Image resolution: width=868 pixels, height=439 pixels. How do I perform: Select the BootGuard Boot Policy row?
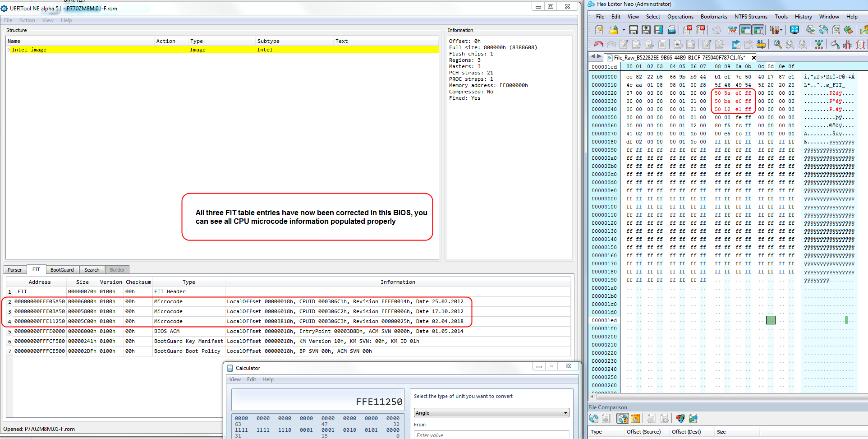[288, 351]
